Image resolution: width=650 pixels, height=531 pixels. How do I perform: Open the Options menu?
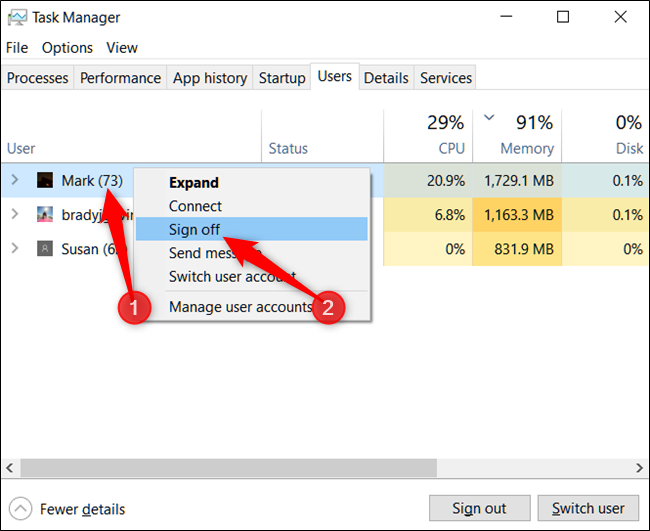click(67, 48)
